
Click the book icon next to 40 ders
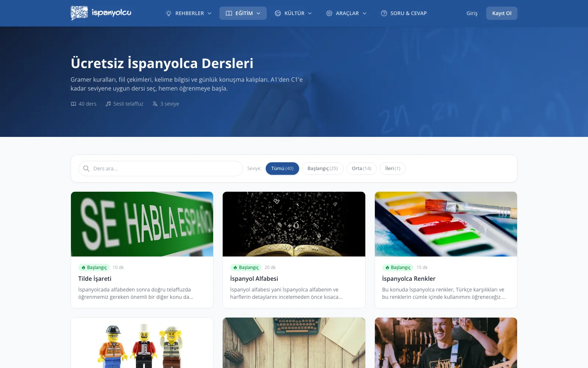[73, 104]
